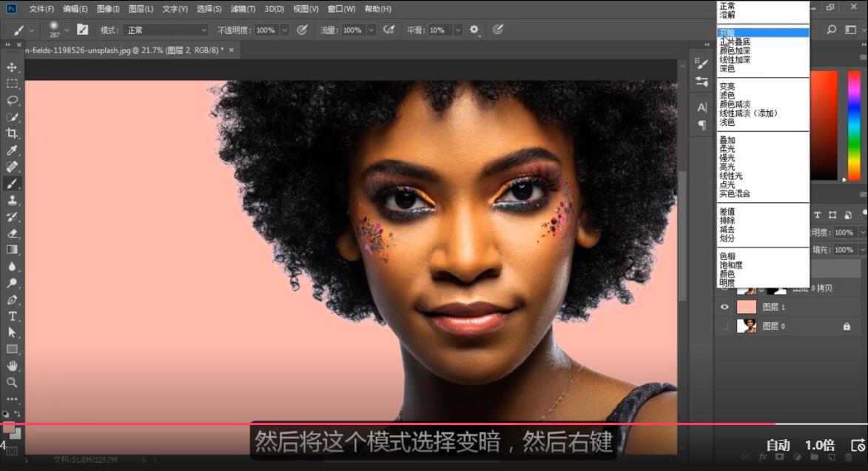
Task: Select the Brush tool in the toolbox
Action: 12,184
